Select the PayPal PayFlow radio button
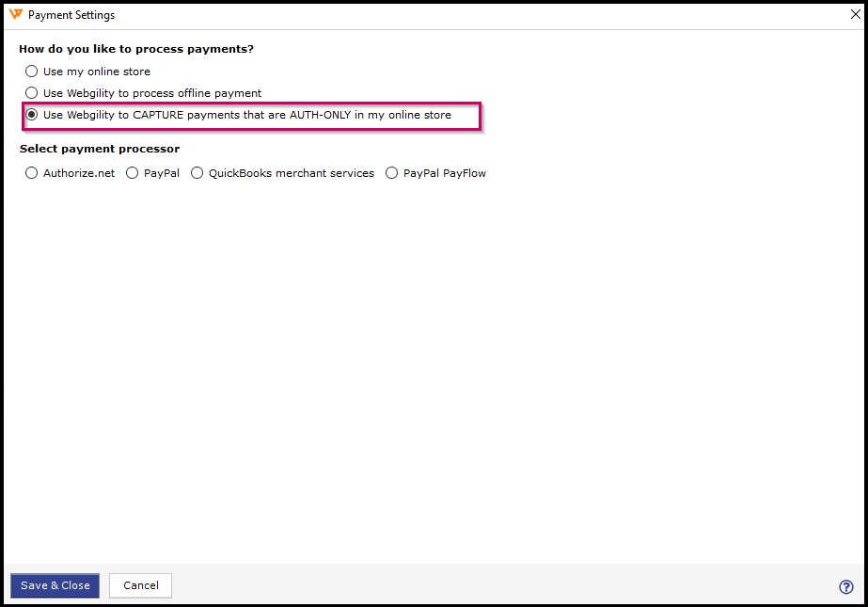Viewport: 868px width, 607px height. (392, 173)
